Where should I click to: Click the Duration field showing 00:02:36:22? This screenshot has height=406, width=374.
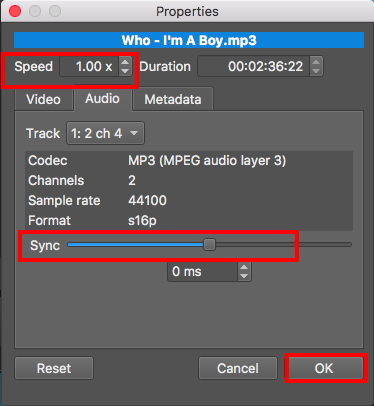pos(254,66)
